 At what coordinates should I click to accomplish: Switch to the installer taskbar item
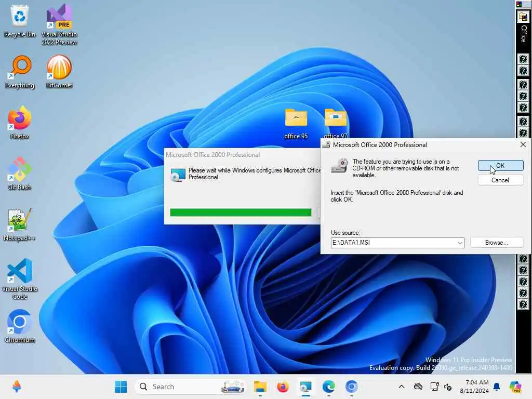coord(305,387)
